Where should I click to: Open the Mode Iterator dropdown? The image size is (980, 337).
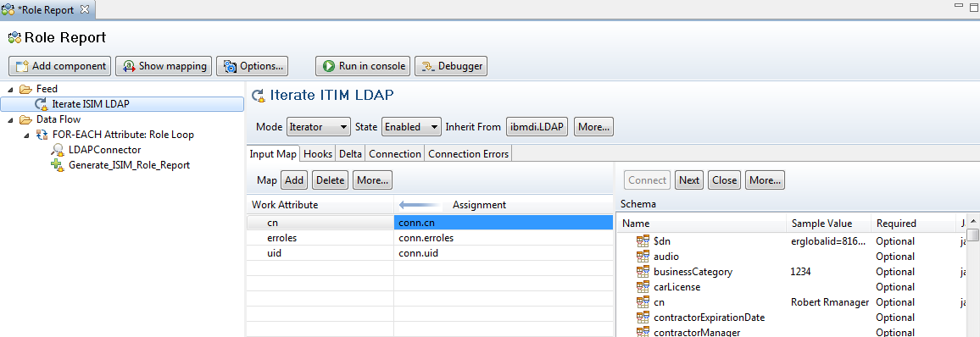pyautogui.click(x=318, y=127)
